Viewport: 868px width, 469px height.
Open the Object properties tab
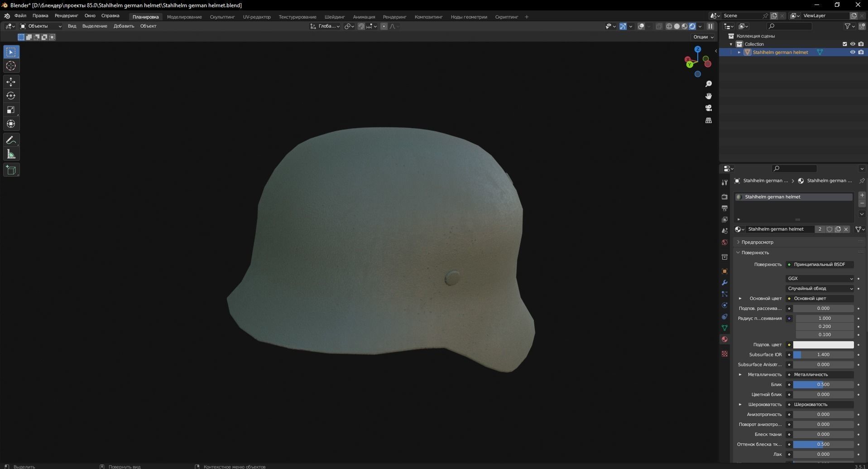point(724,271)
